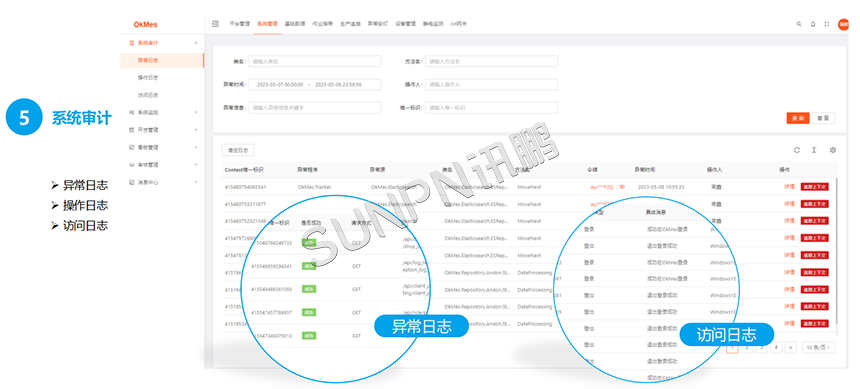Click the 开发管理 sidebar icon
This screenshot has width=860, height=389.
[x=131, y=130]
